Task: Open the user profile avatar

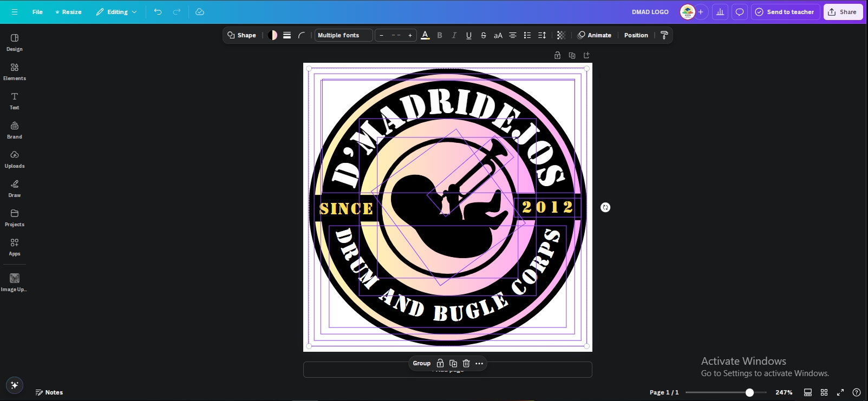Action: [688, 12]
